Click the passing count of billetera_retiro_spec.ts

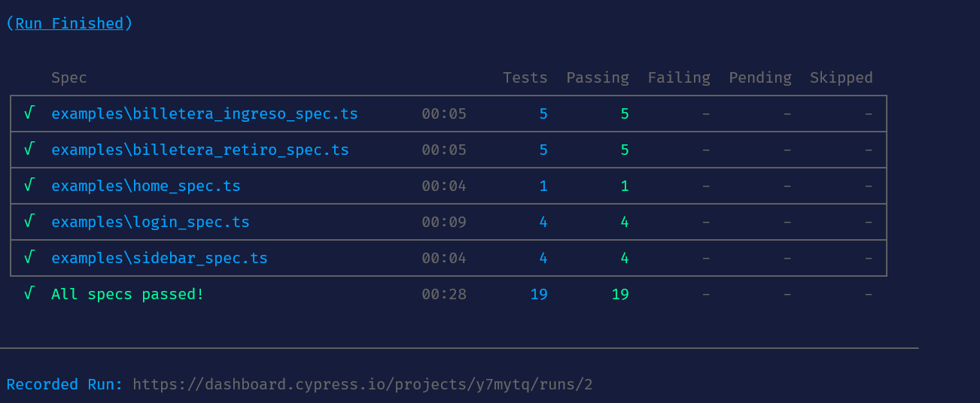[625, 150]
